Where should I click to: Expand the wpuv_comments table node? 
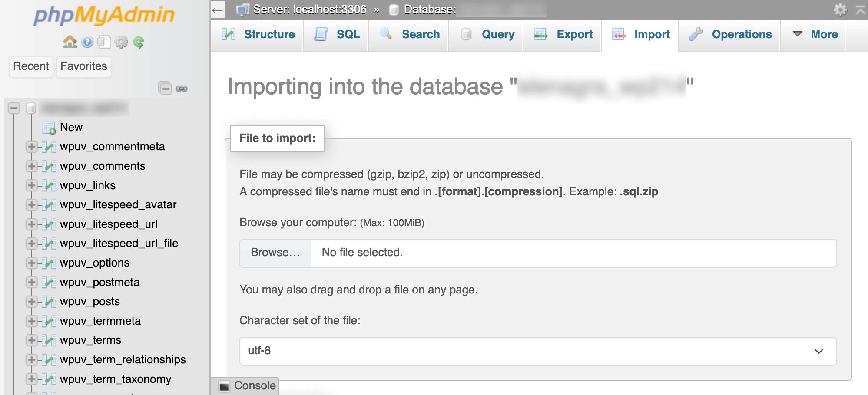tap(31, 166)
